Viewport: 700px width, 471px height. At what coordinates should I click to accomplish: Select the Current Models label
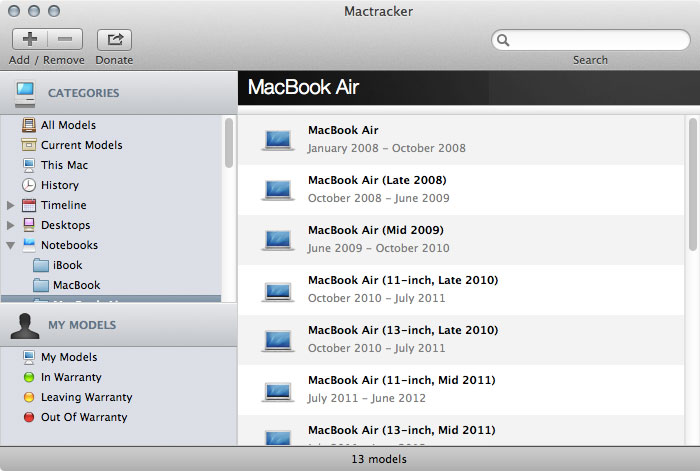(82, 145)
